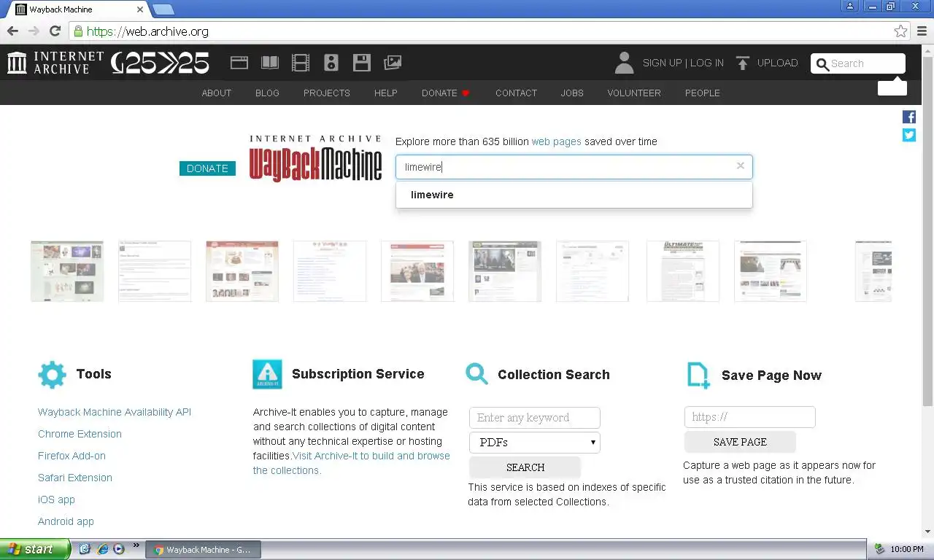Open the ABOUT menu item

tap(217, 93)
